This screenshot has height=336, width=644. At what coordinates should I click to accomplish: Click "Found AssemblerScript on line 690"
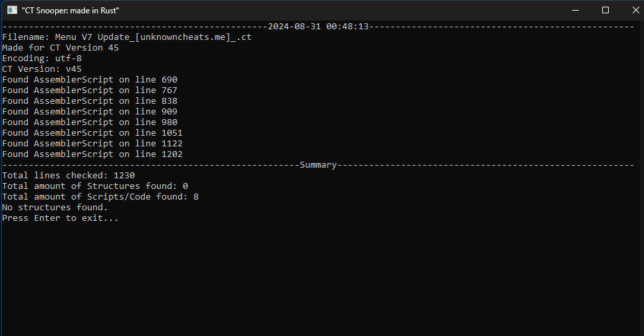(x=90, y=80)
